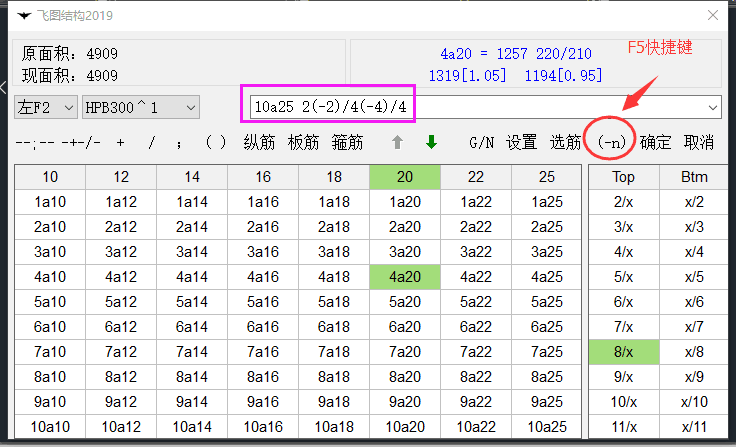The height and width of the screenshot is (447, 736).
Task: Click the Btm column header
Action: (694, 177)
